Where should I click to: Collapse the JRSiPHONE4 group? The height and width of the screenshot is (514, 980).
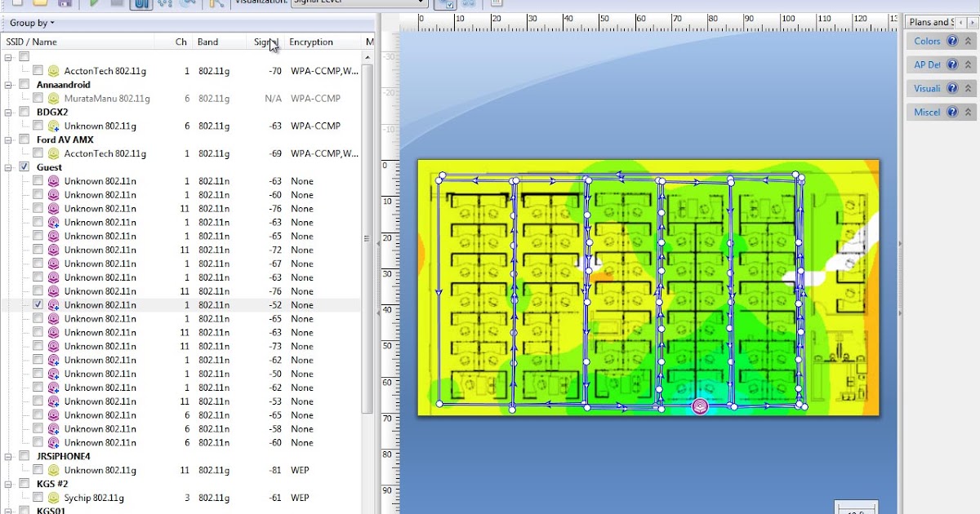tap(9, 457)
